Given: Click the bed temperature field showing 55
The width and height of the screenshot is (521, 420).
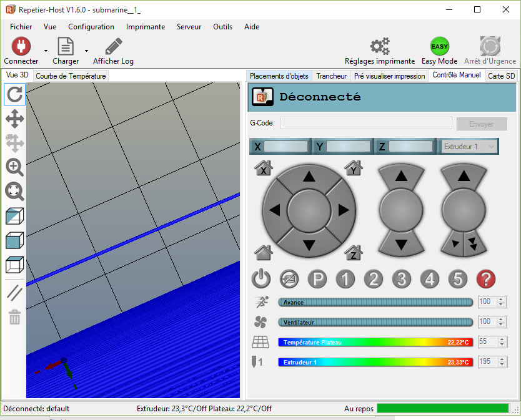Looking at the screenshot, I should click(488, 341).
